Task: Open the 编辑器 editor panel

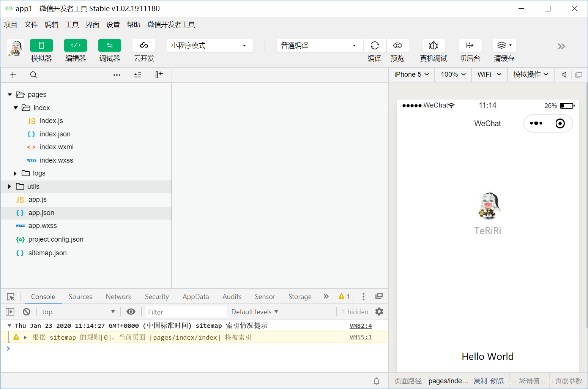Action: pos(75,51)
